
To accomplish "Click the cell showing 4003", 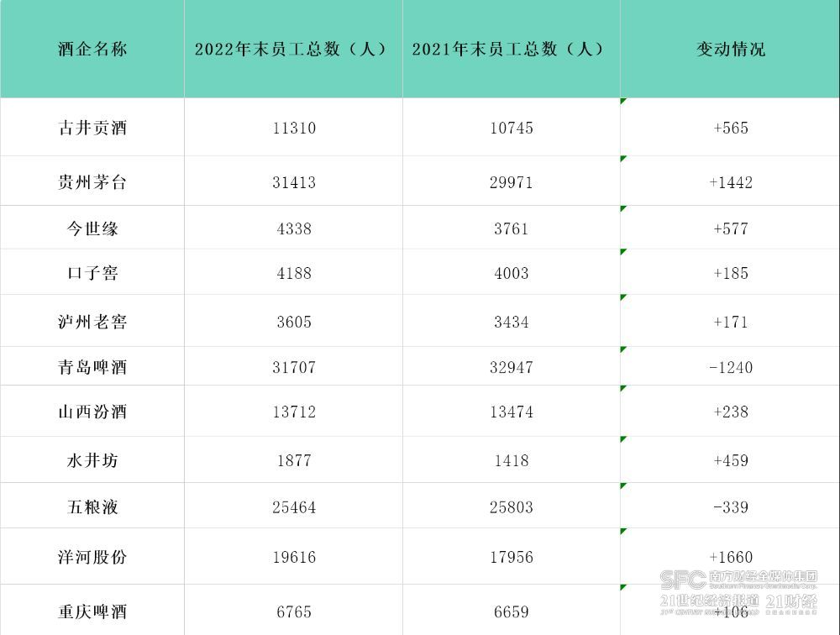I will click(512, 273).
